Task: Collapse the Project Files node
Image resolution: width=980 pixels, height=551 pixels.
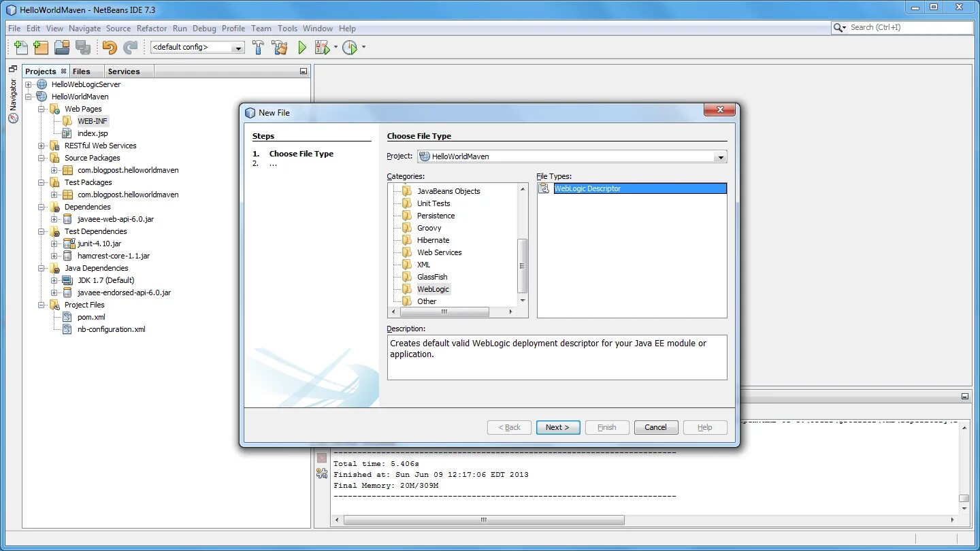Action: (42, 305)
